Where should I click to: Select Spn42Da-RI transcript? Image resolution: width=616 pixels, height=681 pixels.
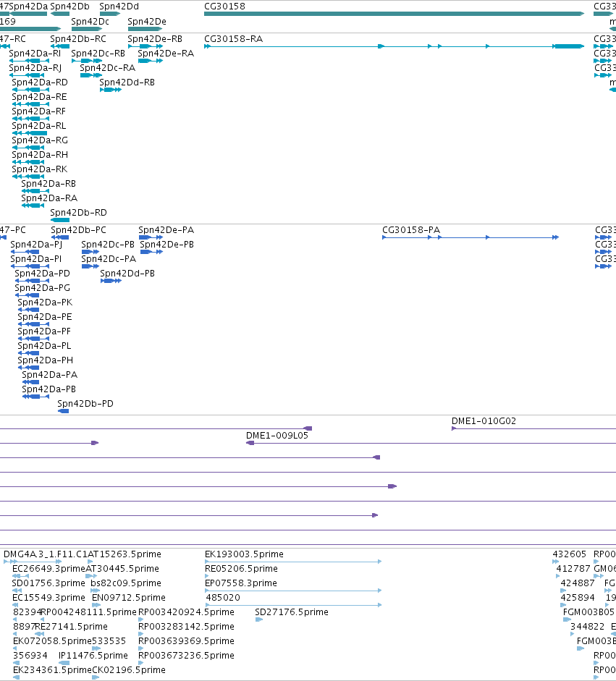tap(35, 53)
